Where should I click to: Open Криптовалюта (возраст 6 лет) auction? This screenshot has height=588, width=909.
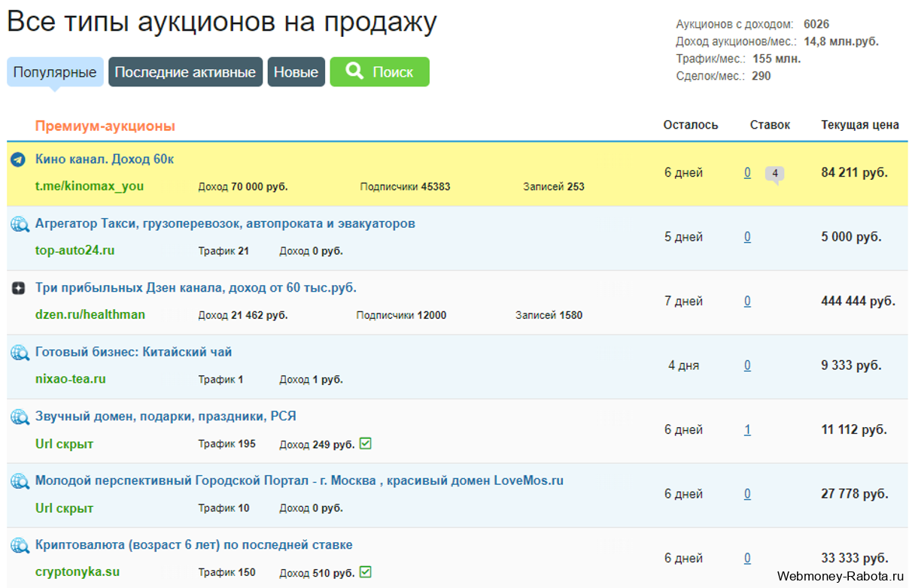click(x=194, y=545)
